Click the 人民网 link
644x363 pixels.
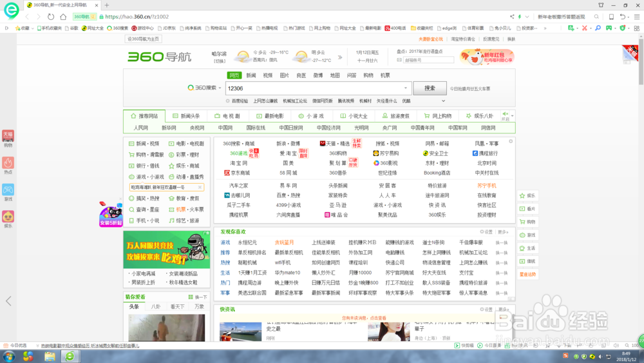coord(140,128)
